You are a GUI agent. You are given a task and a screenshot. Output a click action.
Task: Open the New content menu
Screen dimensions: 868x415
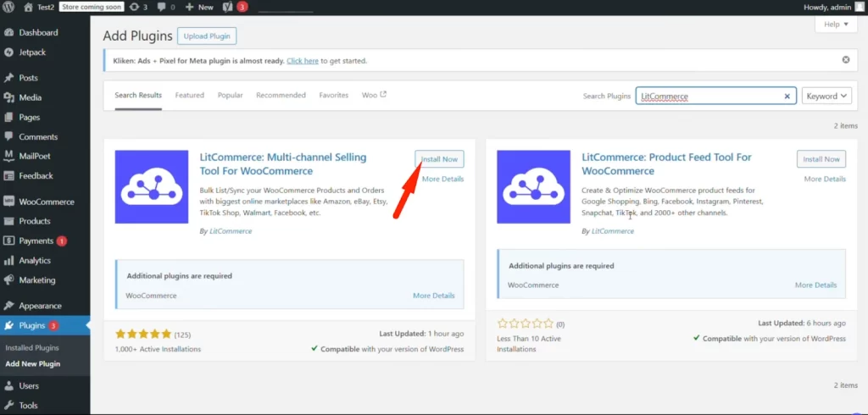198,7
